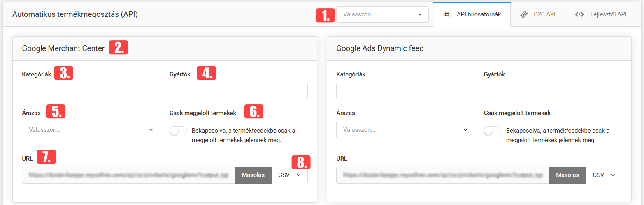Click the Fejlesztői API code icon
The width and height of the screenshot is (644, 205).
point(579,14)
